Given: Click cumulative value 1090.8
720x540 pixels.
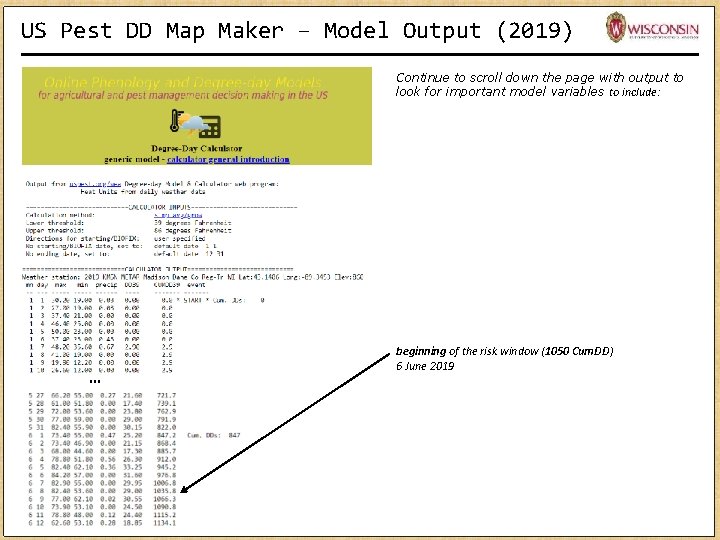Looking at the screenshot, I should tap(164, 507).
